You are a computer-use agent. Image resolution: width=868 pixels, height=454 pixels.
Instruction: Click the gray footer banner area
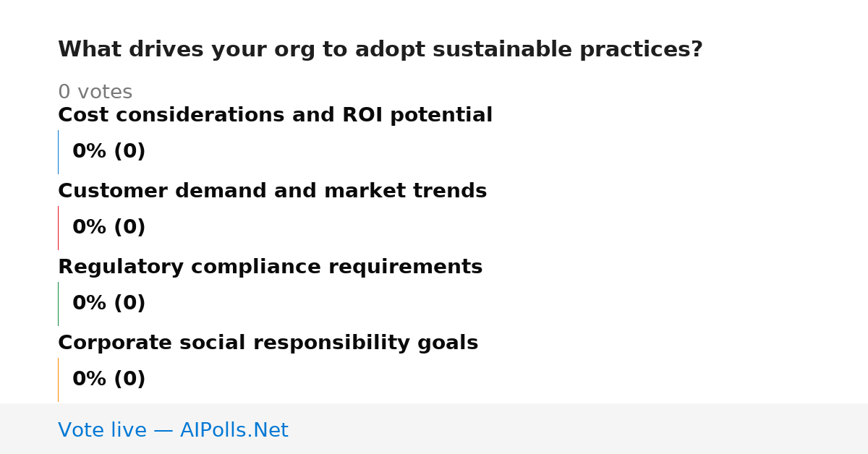tap(434, 429)
